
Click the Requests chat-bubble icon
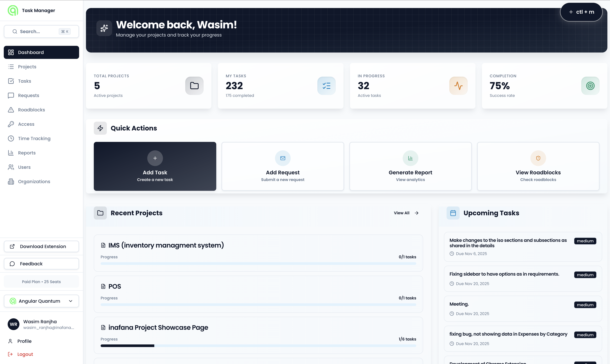[11, 95]
